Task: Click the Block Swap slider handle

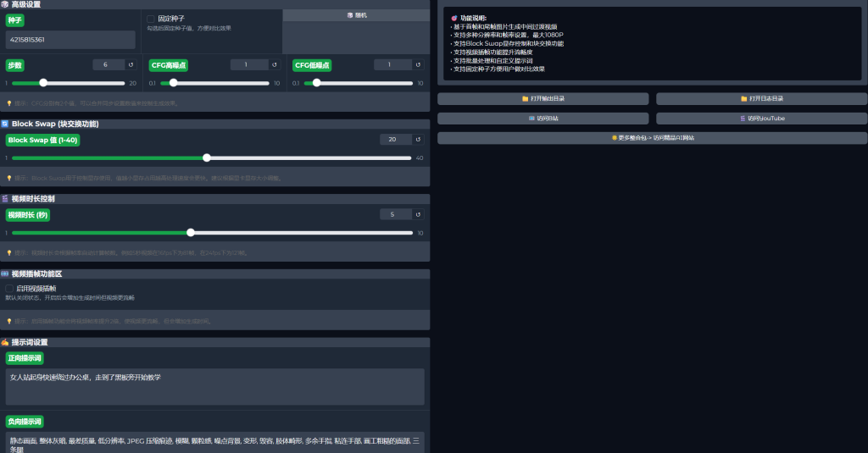Action: [207, 157]
